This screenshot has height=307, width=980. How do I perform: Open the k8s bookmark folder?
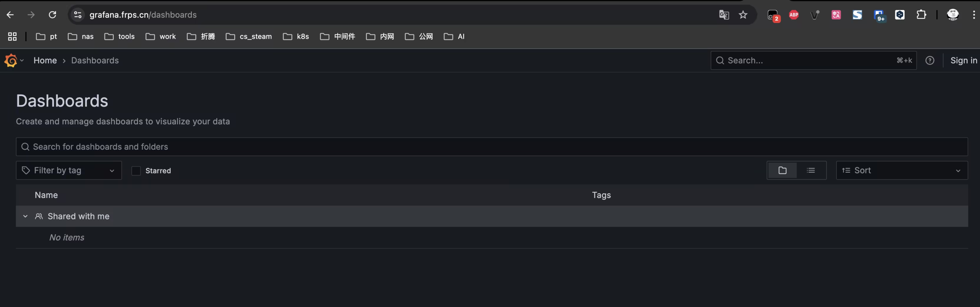(x=296, y=36)
